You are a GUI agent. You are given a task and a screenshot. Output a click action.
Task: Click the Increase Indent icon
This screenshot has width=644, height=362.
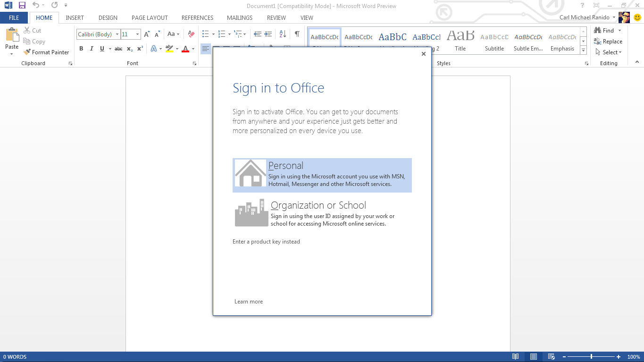[268, 34]
